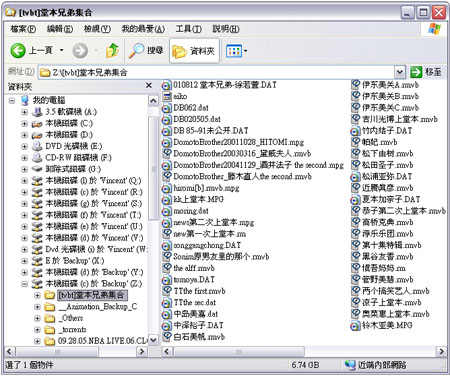Open the 檢視(V) menu
Screen dimensions: 450x376
97,29
